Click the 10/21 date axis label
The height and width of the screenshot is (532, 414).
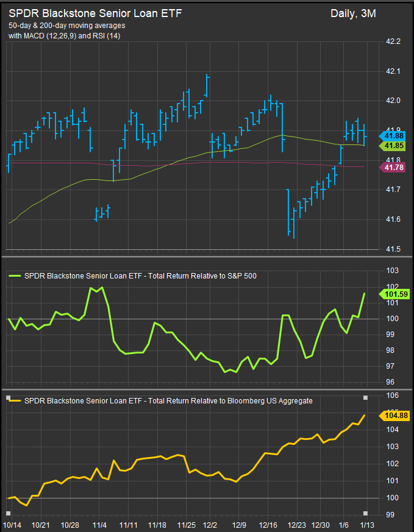click(41, 525)
